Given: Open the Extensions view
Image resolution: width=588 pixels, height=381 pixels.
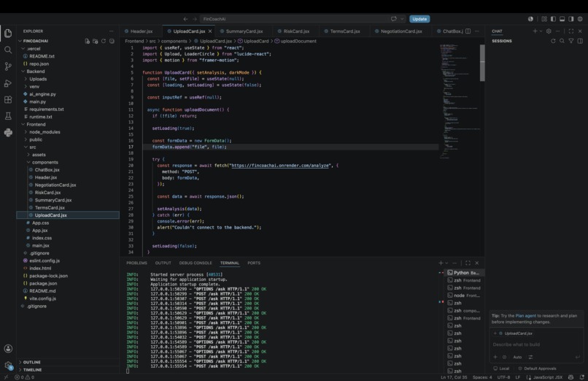Looking at the screenshot, I should click(8, 100).
